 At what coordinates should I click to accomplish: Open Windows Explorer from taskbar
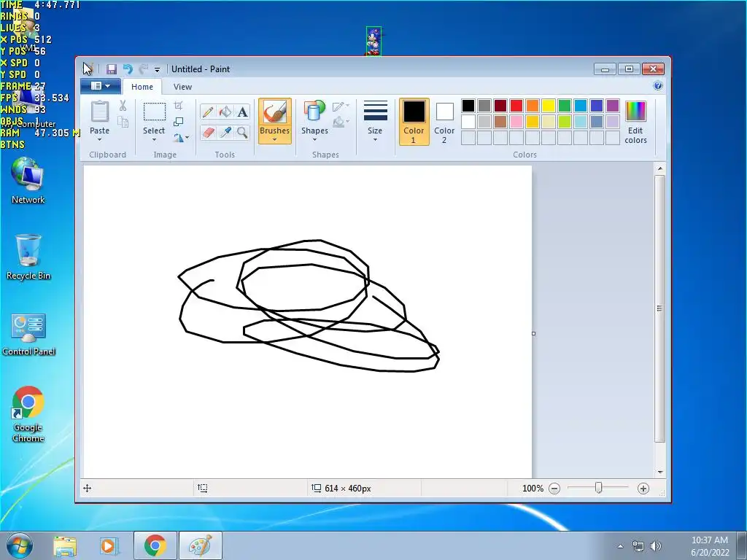[65, 546]
